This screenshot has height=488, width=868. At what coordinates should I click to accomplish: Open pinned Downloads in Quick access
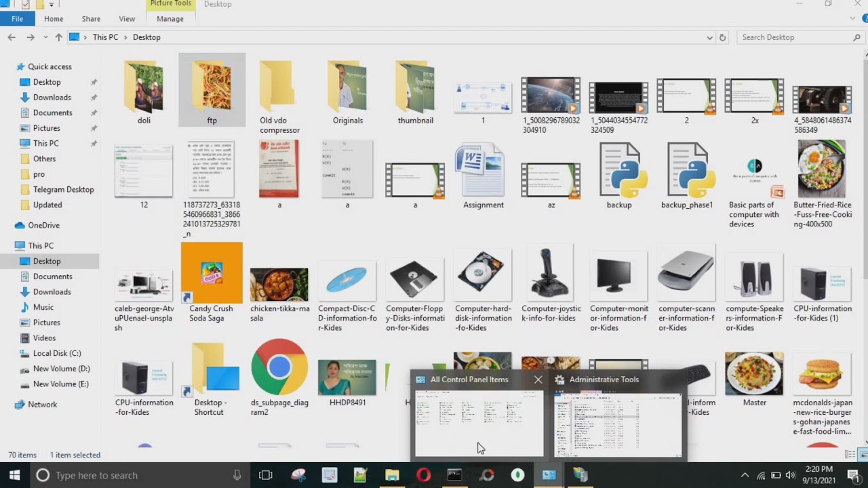point(52,97)
